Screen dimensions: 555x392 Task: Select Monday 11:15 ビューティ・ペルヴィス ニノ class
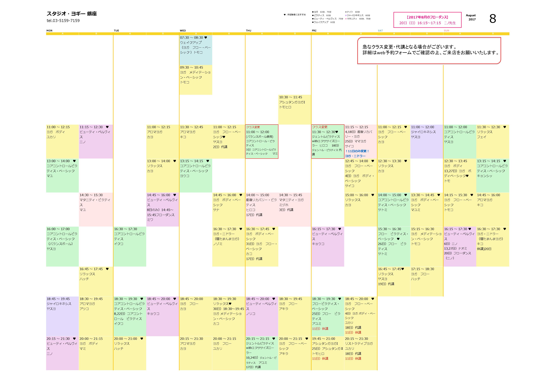[x=96, y=141]
